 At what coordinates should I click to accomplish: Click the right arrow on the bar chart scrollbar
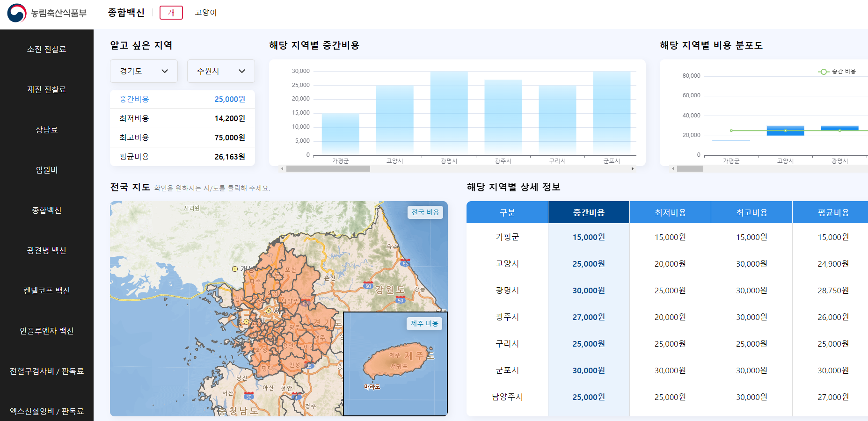(633, 168)
